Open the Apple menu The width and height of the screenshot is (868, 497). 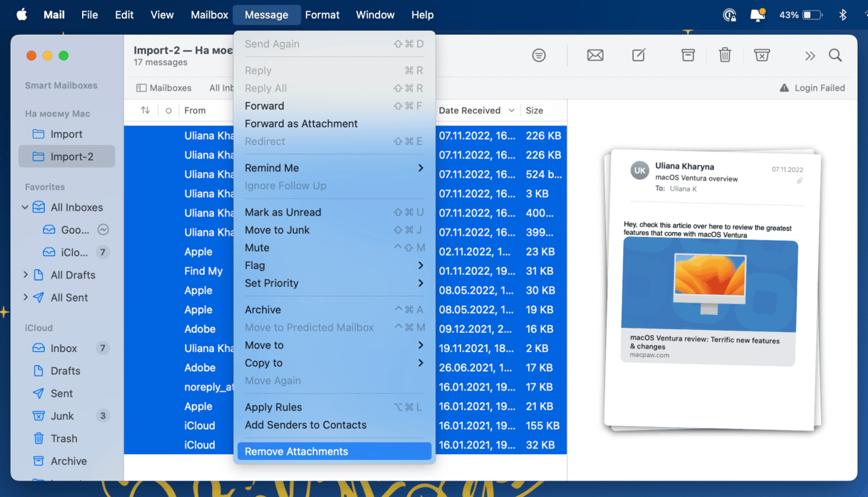coord(22,14)
